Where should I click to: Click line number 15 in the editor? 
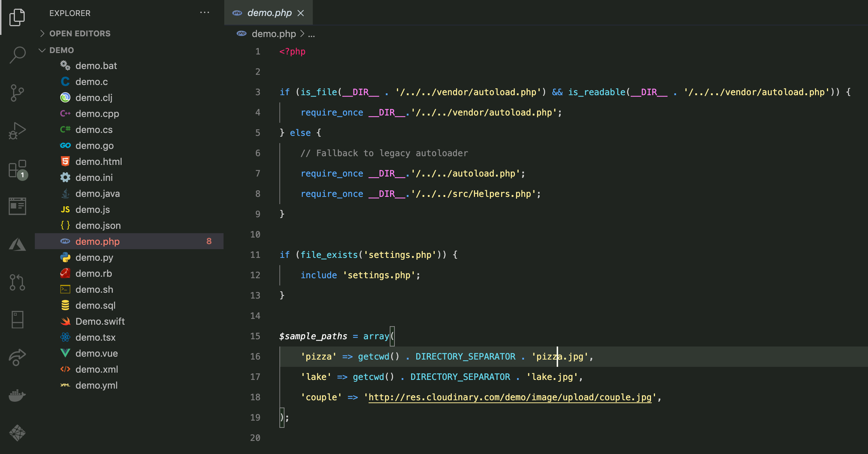click(255, 336)
